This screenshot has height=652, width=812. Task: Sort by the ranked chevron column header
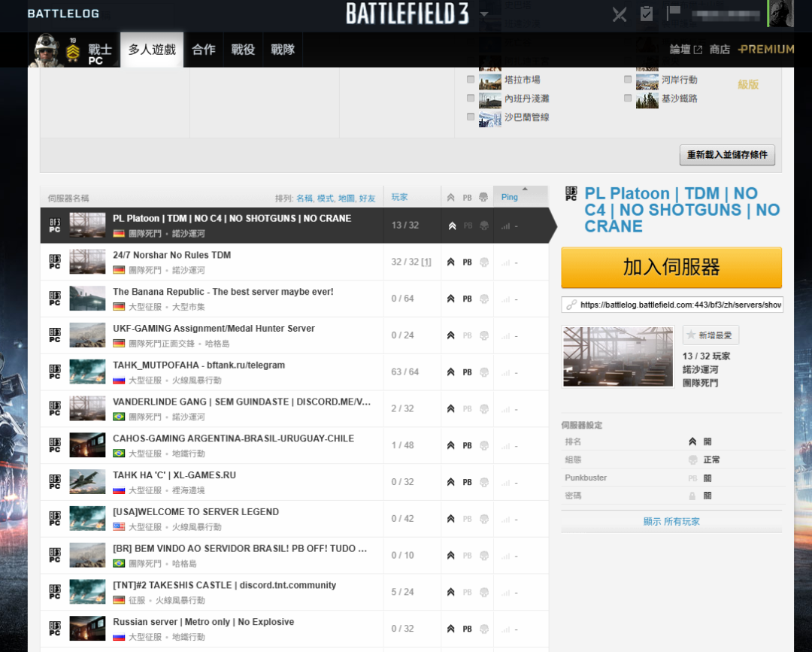pyautogui.click(x=450, y=197)
